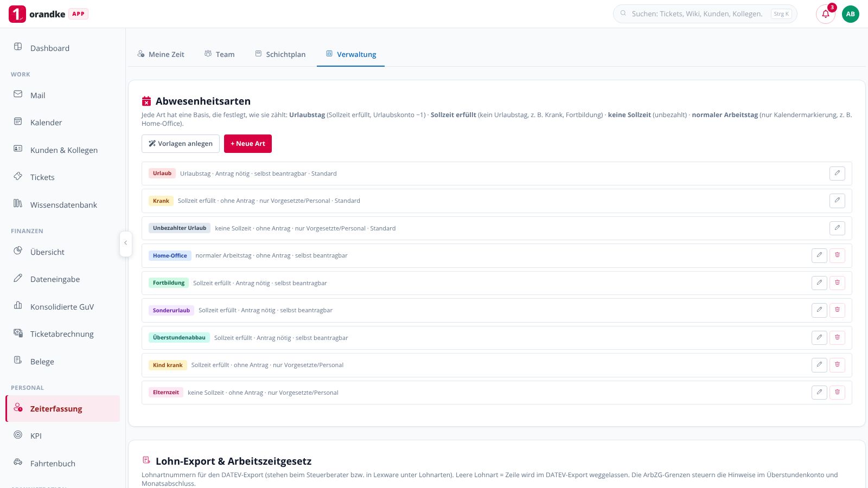Navigate to Tickets
Image resolution: width=868 pixels, height=488 pixels.
63,177
